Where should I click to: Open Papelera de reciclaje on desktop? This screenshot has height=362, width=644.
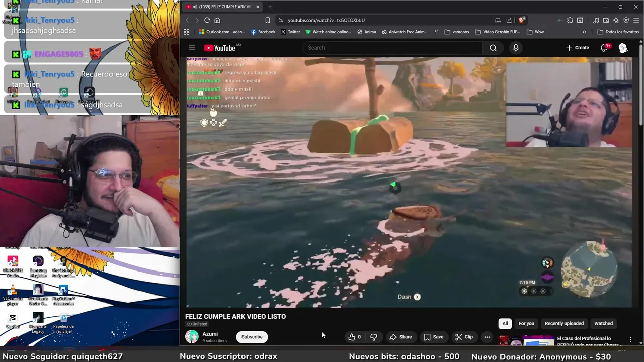[x=63, y=323]
